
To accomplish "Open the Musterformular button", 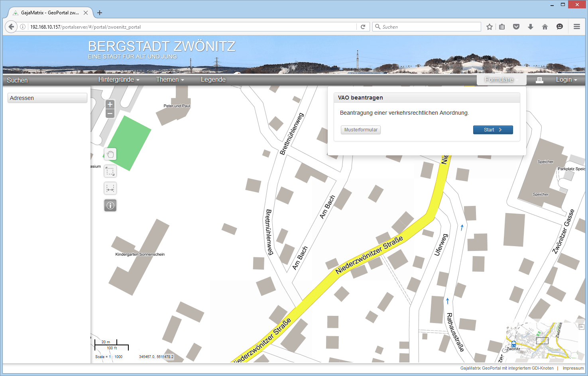I will tap(361, 130).
